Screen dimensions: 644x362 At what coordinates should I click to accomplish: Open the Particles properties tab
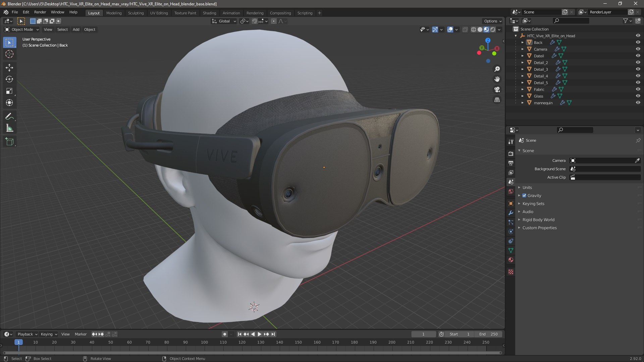(511, 222)
